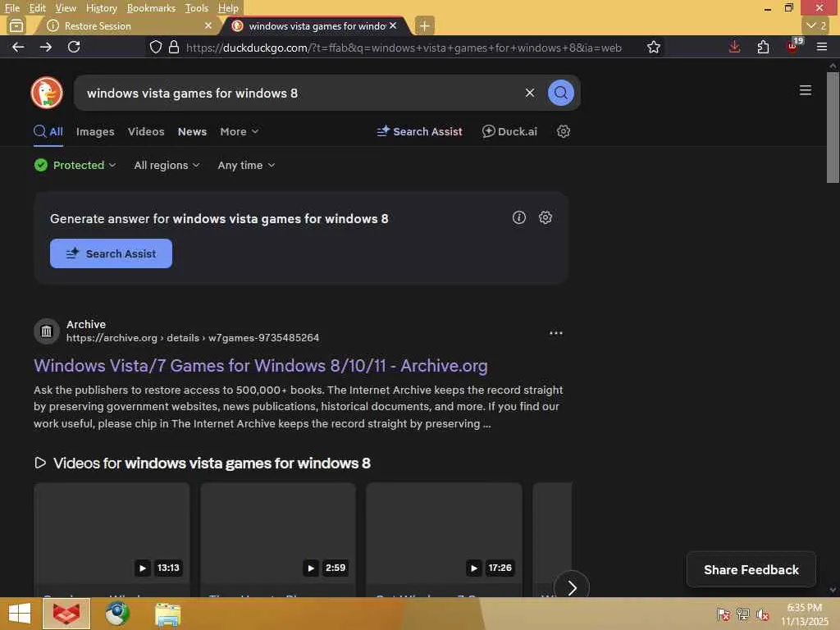Go back to the previous page

pyautogui.click(x=18, y=47)
